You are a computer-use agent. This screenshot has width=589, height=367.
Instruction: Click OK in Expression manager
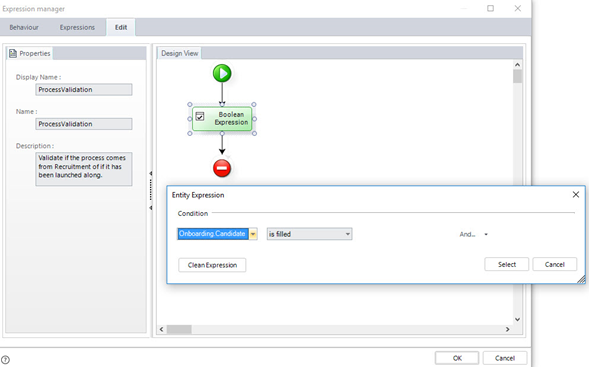point(457,358)
